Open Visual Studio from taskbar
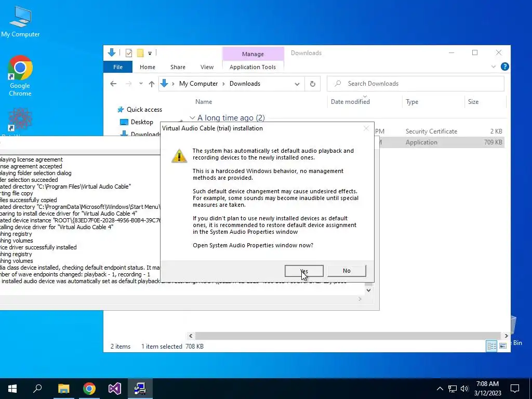 coord(115,389)
